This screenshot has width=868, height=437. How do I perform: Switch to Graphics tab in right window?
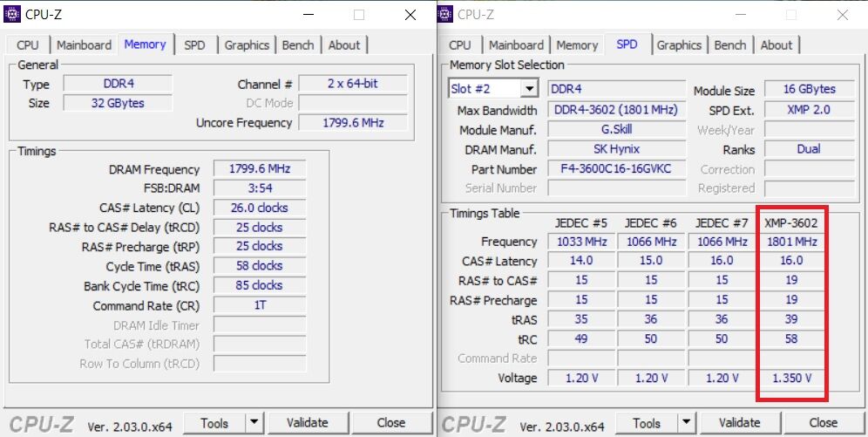tap(679, 44)
